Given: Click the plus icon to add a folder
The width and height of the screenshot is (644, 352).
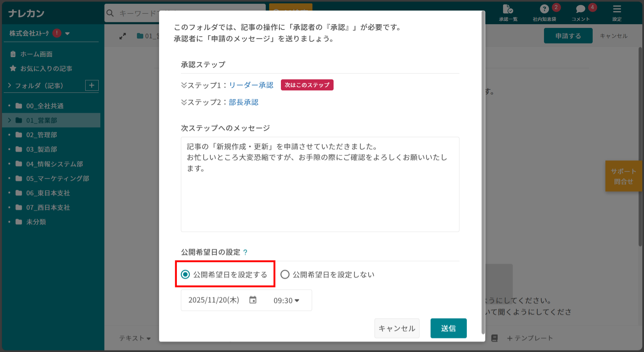Looking at the screenshot, I should pos(91,85).
